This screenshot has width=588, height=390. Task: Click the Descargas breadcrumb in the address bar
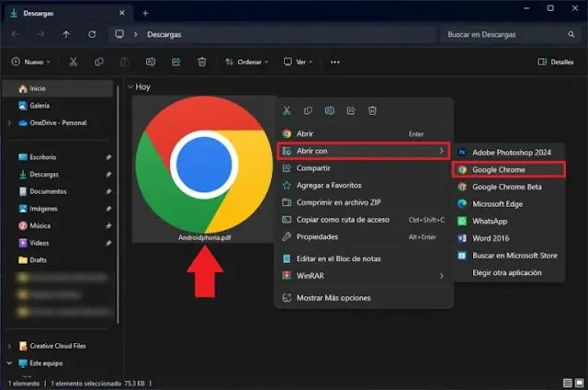164,35
